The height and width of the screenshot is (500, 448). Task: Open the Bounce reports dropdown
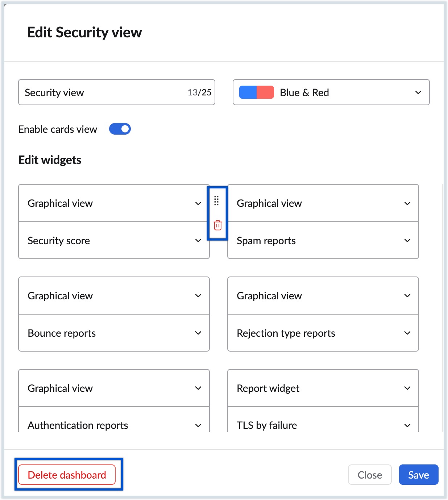[x=114, y=333]
